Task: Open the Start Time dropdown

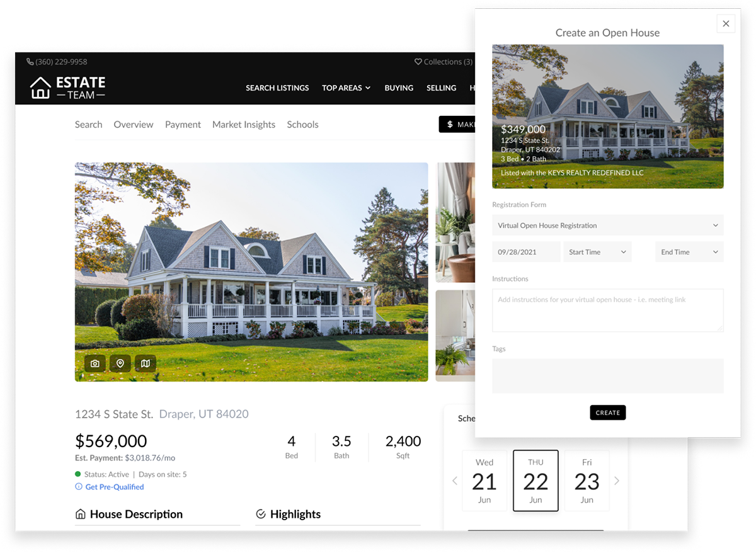Action: pos(597,252)
